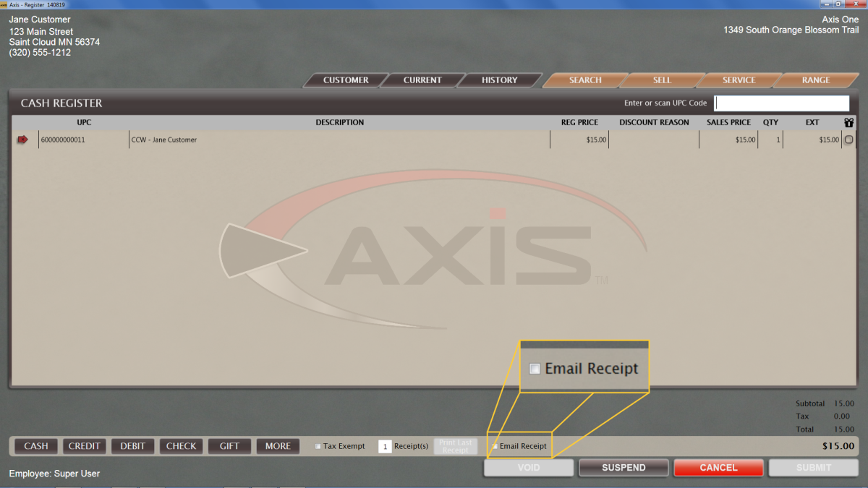Switch to the SERVICE tab
Screen dimensions: 868x488
pyautogui.click(x=739, y=80)
